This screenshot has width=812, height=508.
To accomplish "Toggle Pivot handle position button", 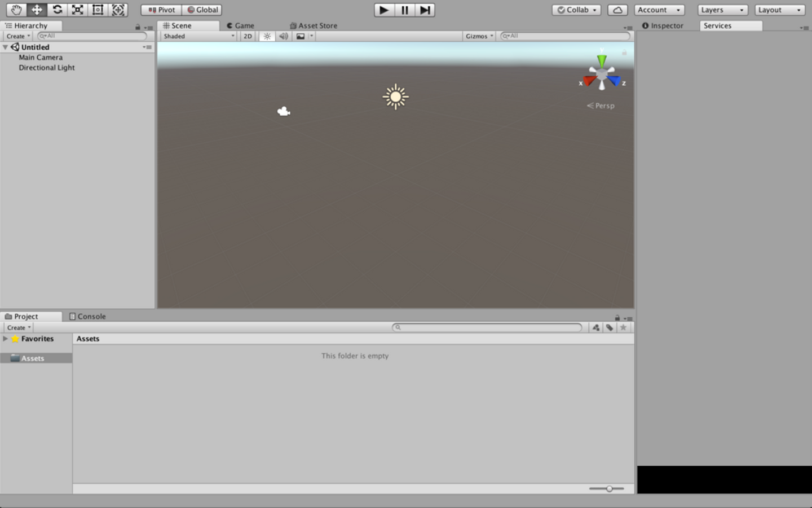I will (x=161, y=10).
